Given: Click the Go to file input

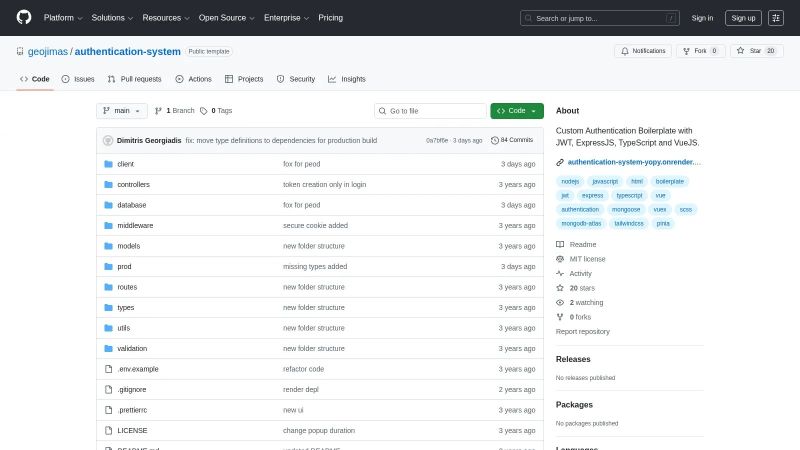Looking at the screenshot, I should [x=430, y=111].
